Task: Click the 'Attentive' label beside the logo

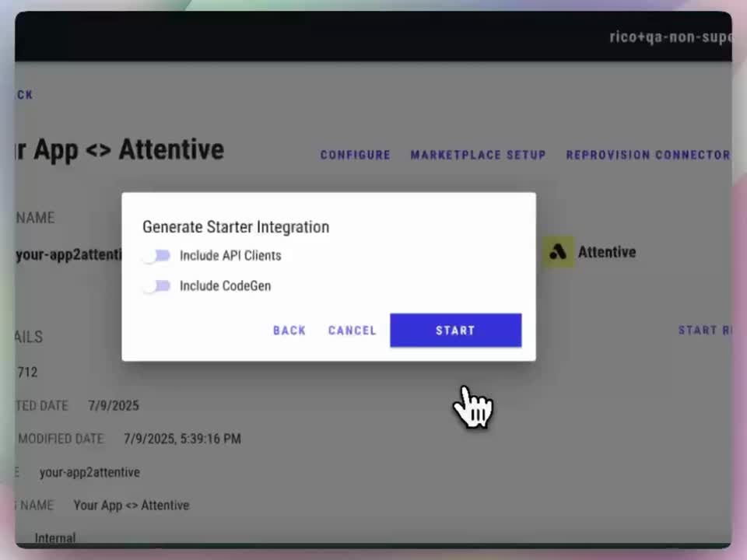Action: click(607, 252)
